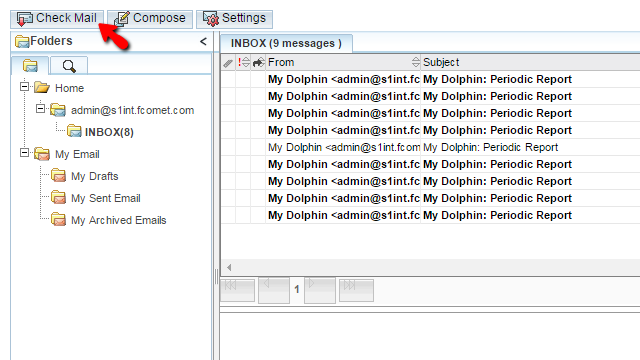Image resolution: width=640 pixels, height=360 pixels.
Task: Click the left arrow of horizontal scrollbar
Action: (229, 267)
